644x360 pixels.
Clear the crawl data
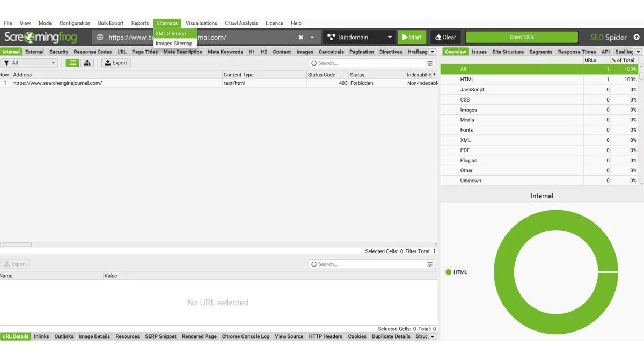coord(445,38)
